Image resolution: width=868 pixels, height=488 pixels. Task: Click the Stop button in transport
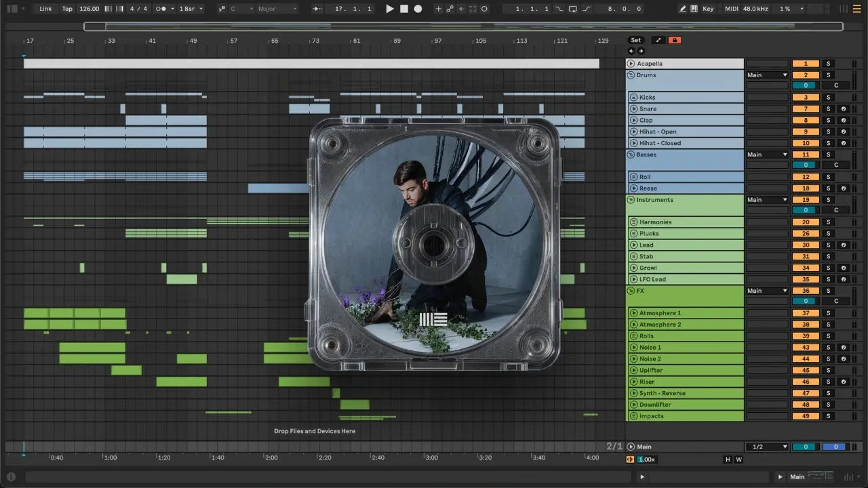pyautogui.click(x=404, y=9)
